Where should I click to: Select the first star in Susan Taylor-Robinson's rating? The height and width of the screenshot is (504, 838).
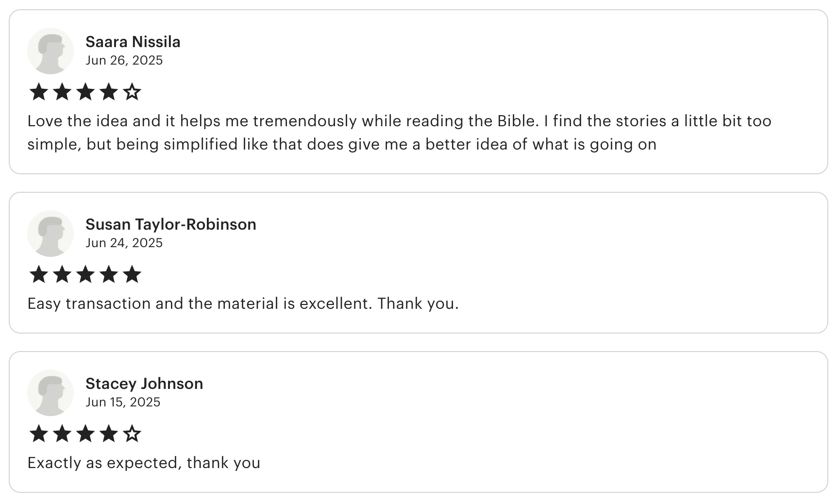(38, 274)
